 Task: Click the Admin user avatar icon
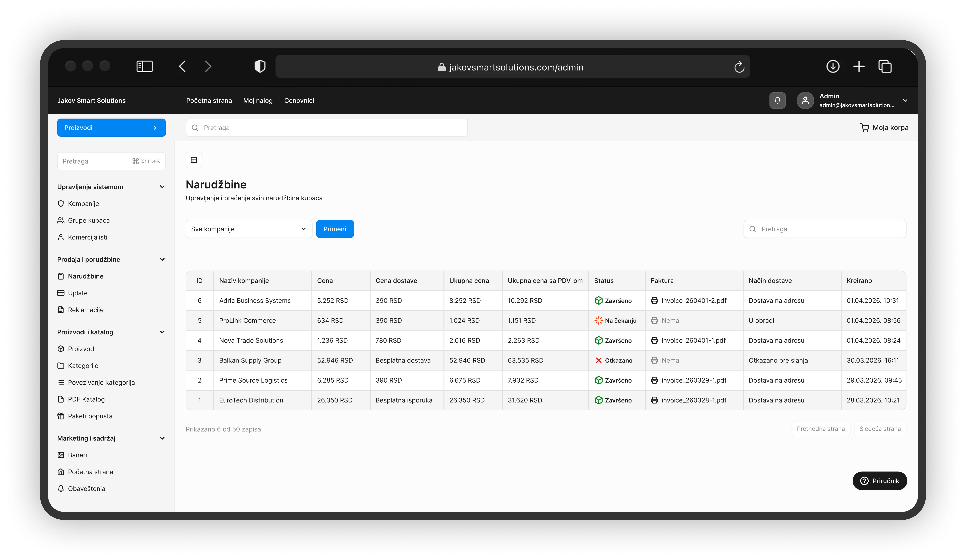coord(805,100)
